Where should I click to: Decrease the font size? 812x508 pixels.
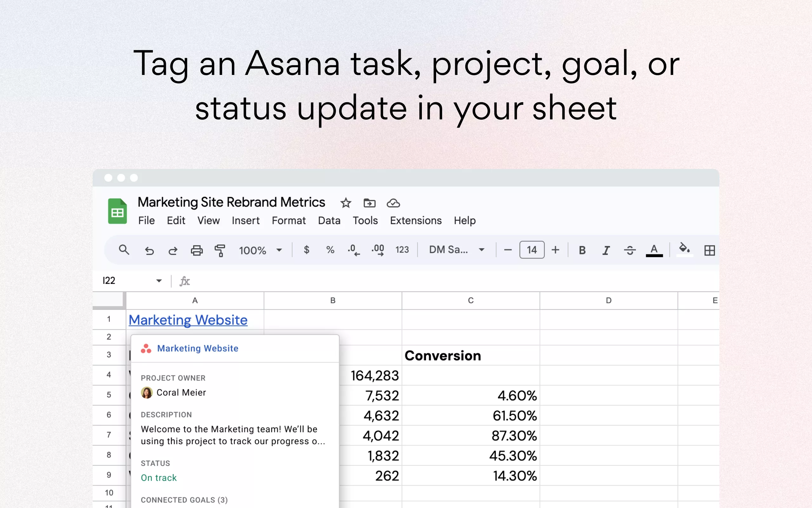[x=508, y=250]
